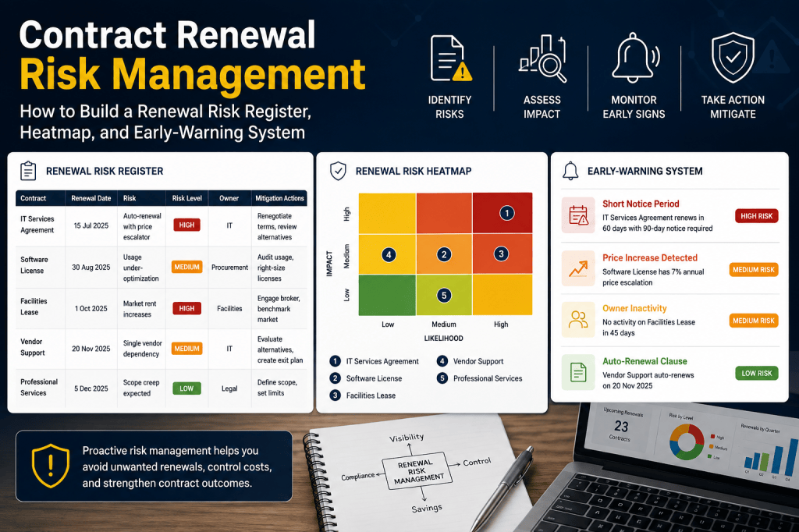Click the orange heatmap cell of high impact, medium likelihood
The height and width of the screenshot is (532, 799).
(x=444, y=213)
